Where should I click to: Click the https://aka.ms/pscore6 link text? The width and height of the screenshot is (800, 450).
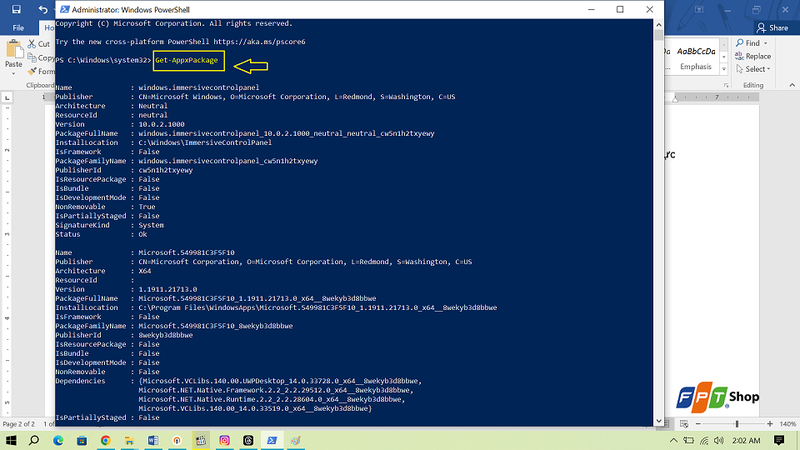pos(259,42)
